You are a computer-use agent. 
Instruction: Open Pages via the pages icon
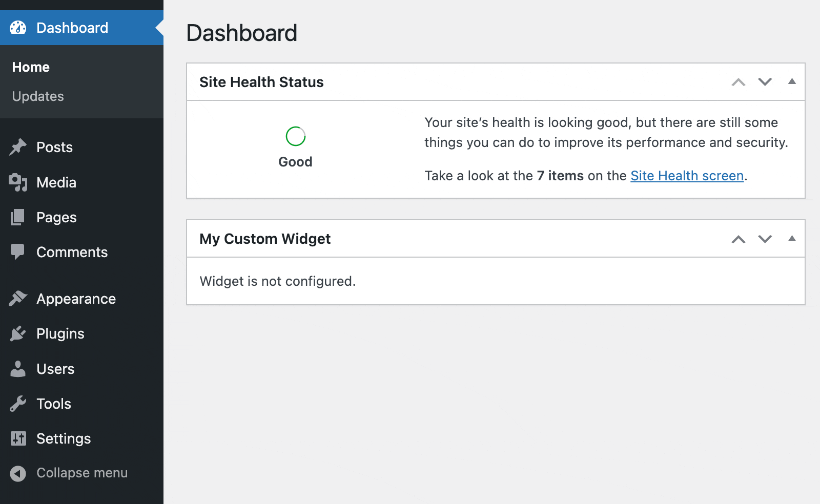tap(17, 217)
